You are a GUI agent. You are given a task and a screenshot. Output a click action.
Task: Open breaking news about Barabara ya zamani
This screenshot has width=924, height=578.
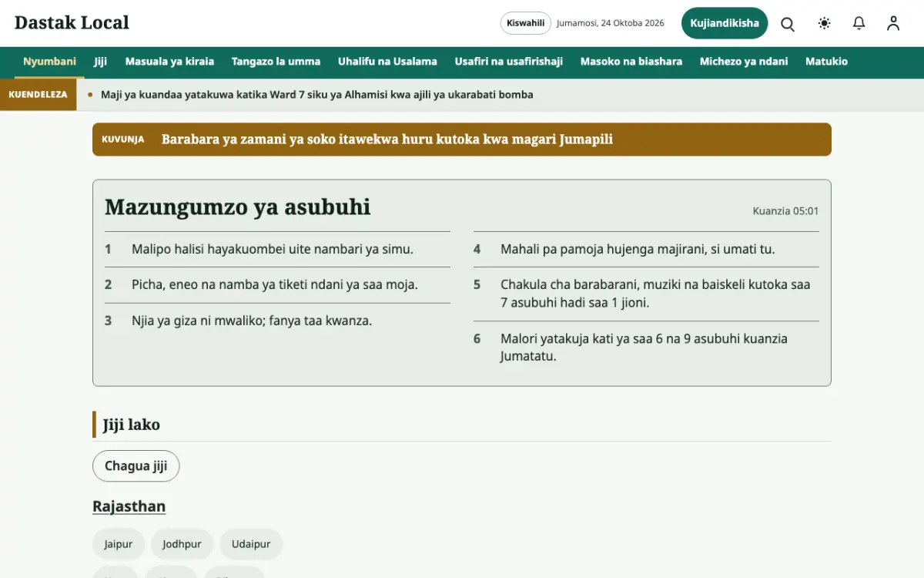[387, 139]
